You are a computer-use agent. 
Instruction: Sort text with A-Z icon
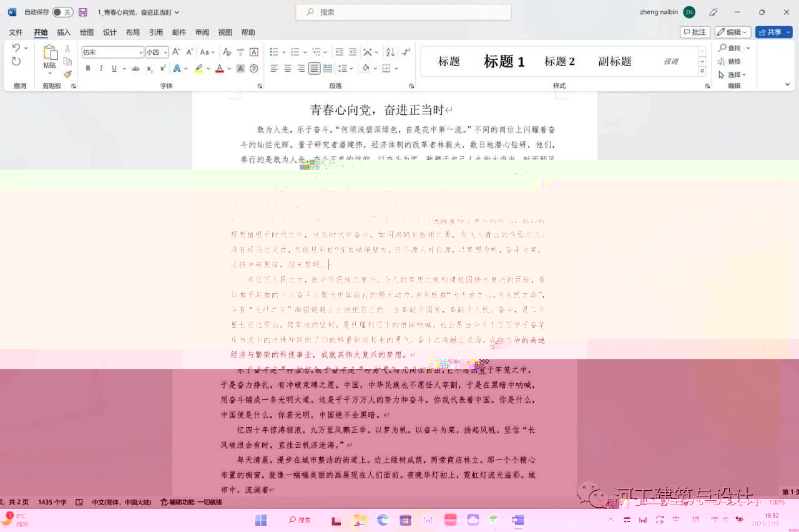tap(390, 52)
